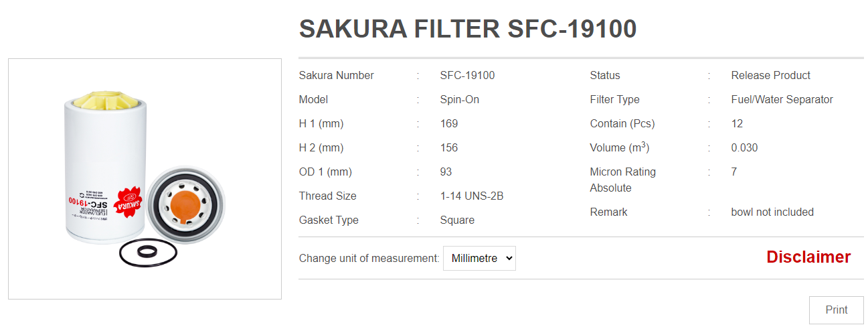
Task: Click the Volume (m3) label
Action: click(620, 147)
